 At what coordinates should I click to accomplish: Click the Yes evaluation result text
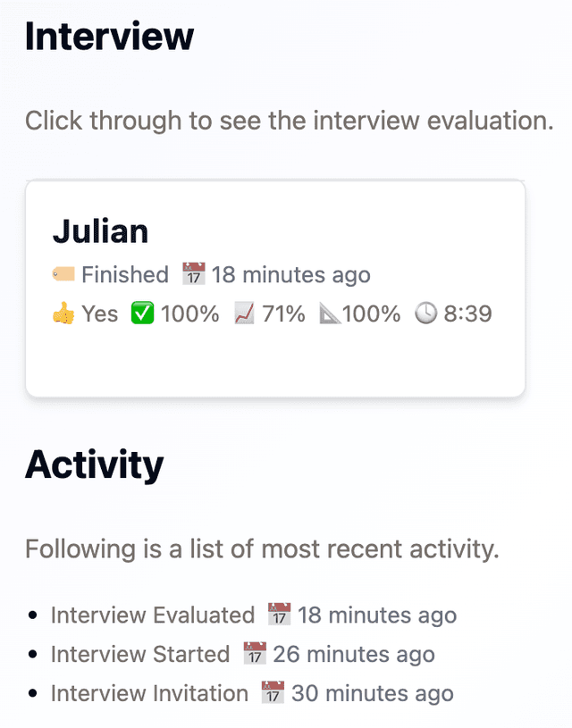point(101,314)
